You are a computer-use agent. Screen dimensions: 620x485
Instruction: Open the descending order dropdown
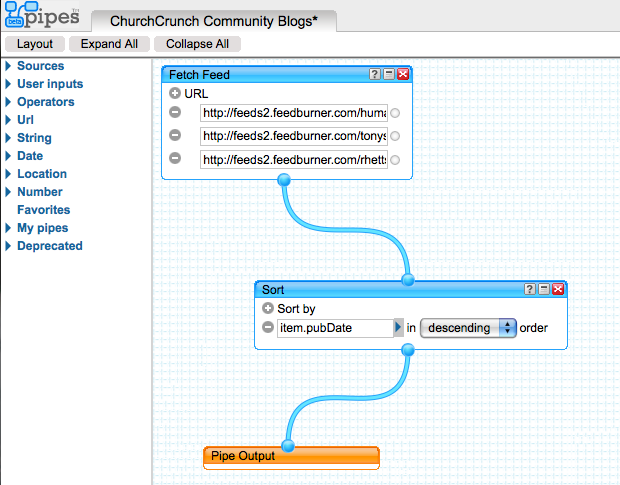point(468,328)
